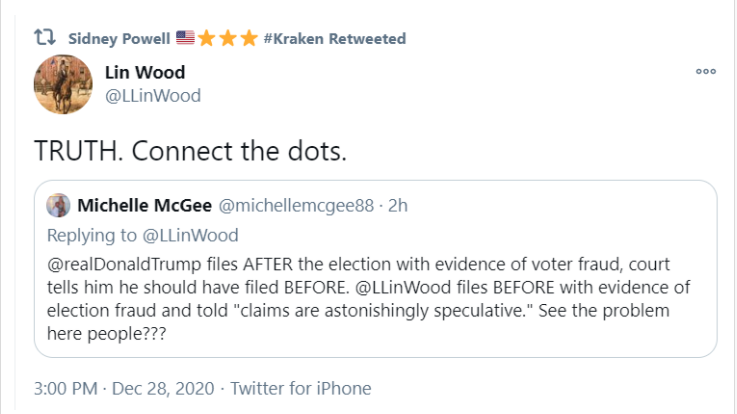
Task: Open Sidney Powell's profile name link
Action: (x=120, y=38)
